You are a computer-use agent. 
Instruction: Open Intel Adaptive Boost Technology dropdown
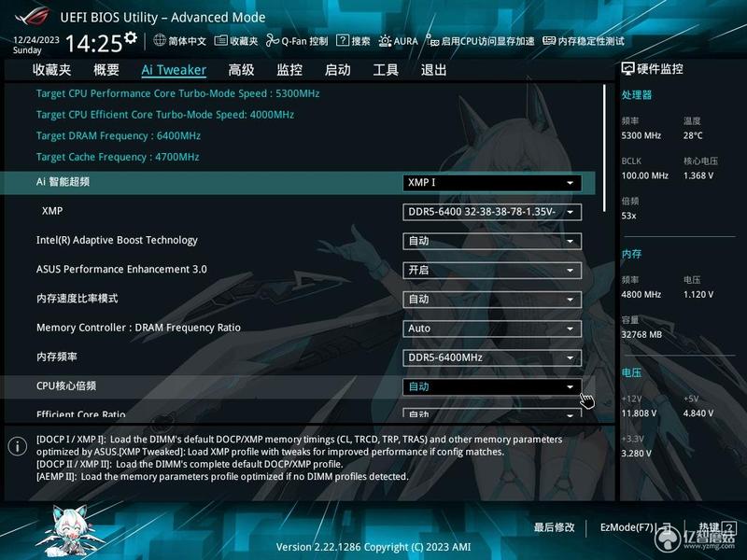tap(492, 241)
